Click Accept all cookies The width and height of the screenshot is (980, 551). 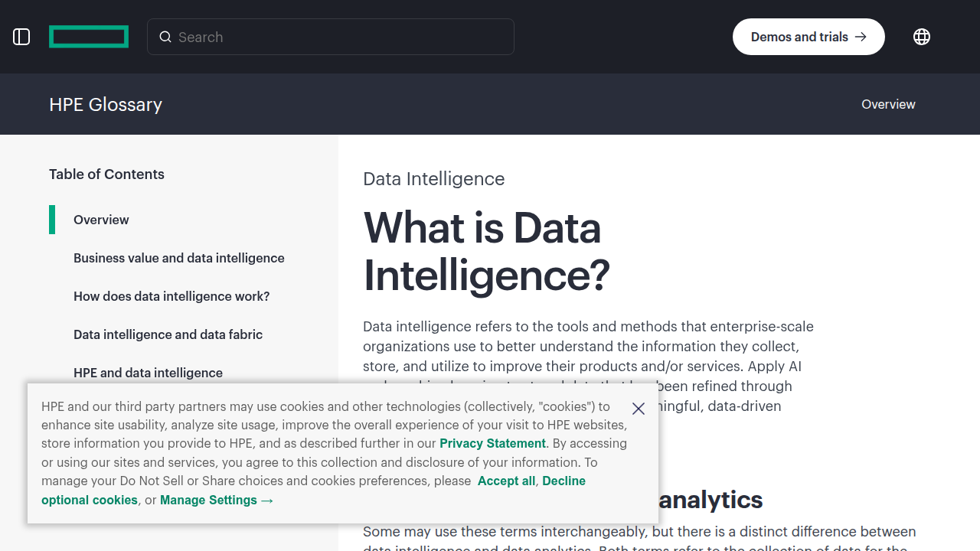point(506,481)
